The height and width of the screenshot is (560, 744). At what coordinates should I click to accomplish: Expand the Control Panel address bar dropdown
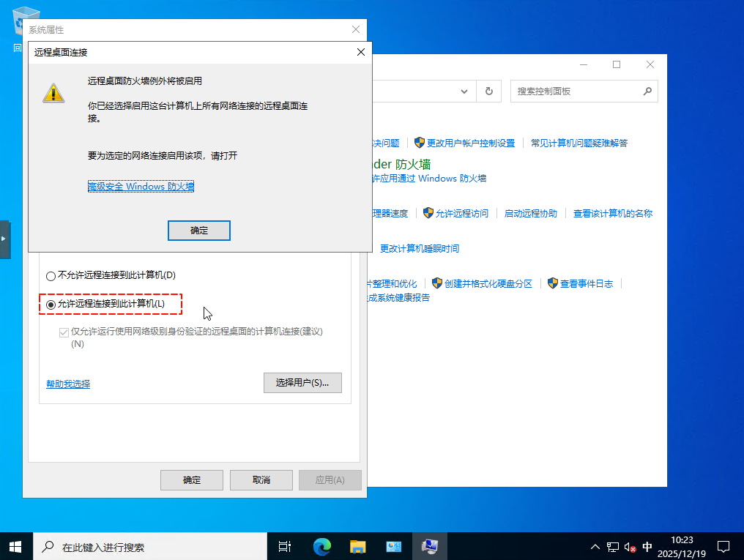point(464,92)
